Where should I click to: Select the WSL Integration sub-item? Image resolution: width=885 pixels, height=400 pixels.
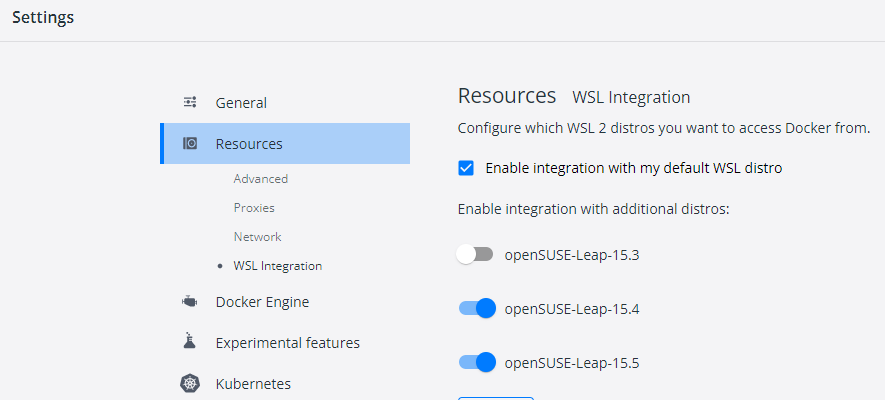pos(278,266)
